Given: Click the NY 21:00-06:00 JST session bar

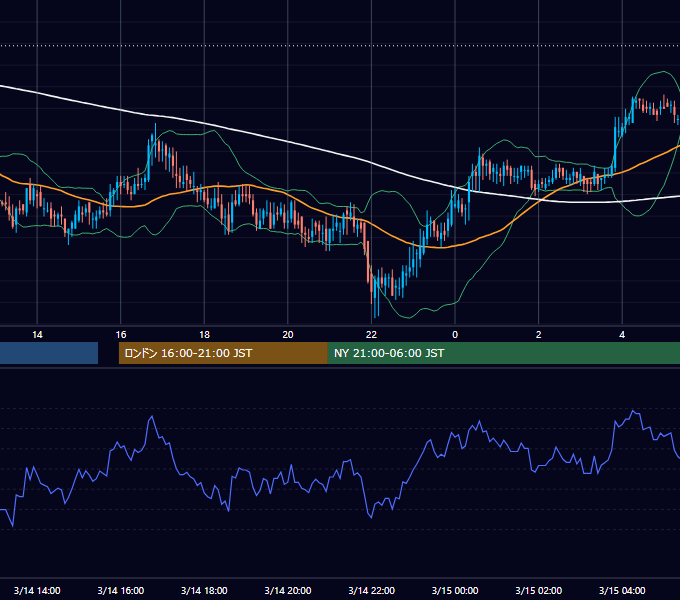Looking at the screenshot, I should click(503, 353).
